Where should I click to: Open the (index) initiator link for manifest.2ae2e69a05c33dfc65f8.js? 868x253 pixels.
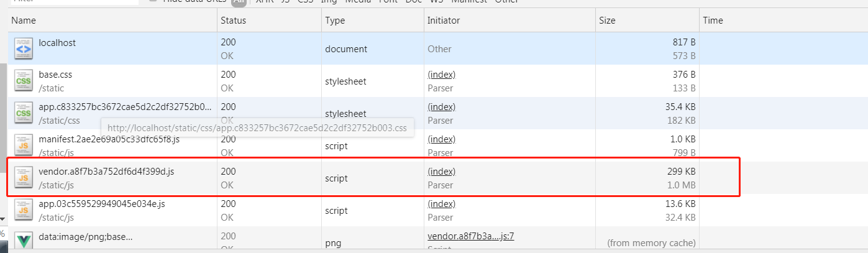pyautogui.click(x=442, y=139)
